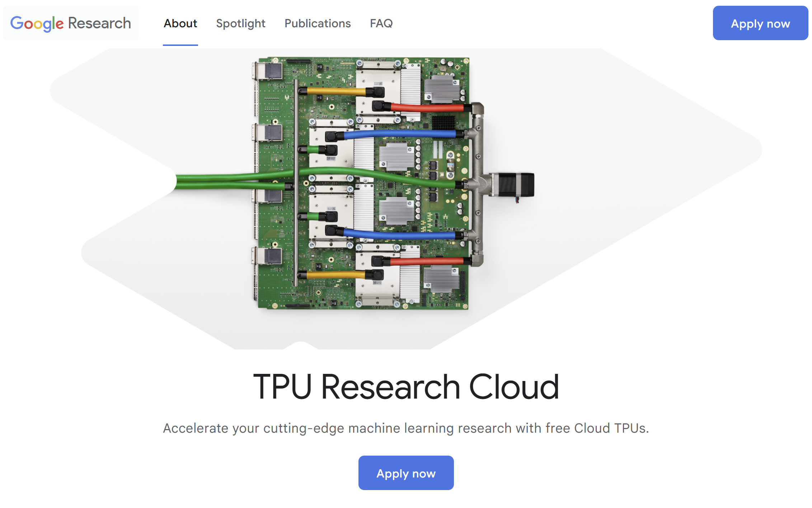
Task: Click the upper blue coolant hose
Action: (x=400, y=135)
